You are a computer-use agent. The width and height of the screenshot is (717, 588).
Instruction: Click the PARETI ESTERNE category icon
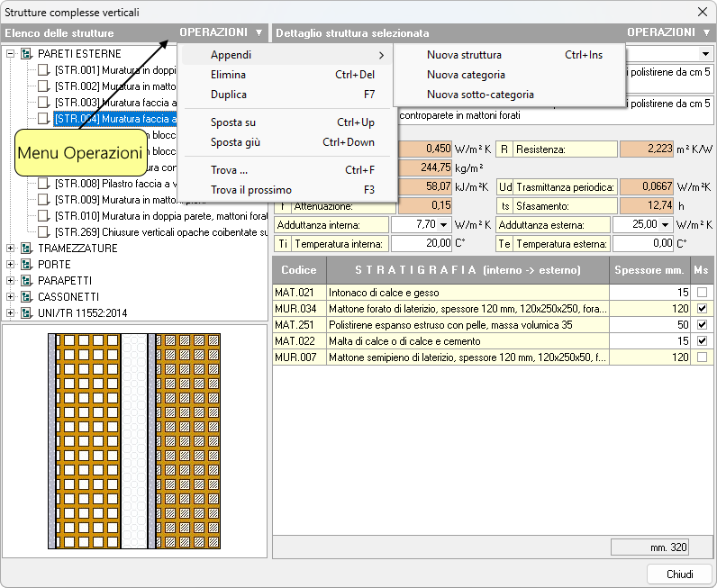tap(26, 54)
